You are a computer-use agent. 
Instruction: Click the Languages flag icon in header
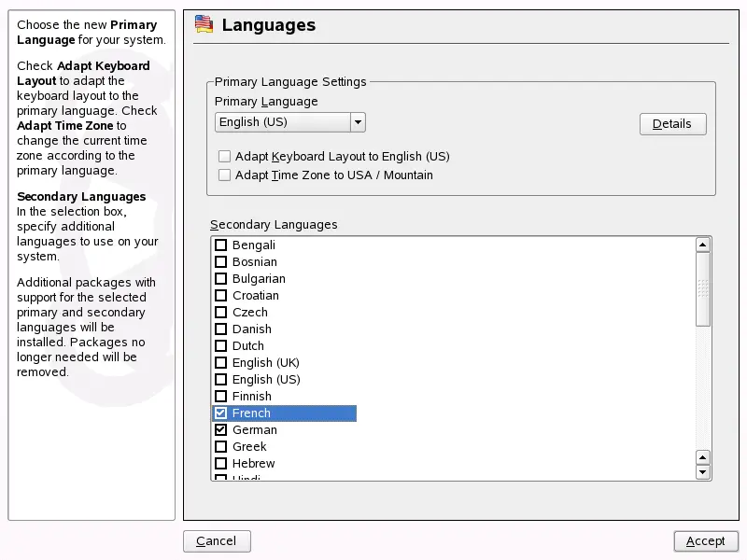pos(203,25)
